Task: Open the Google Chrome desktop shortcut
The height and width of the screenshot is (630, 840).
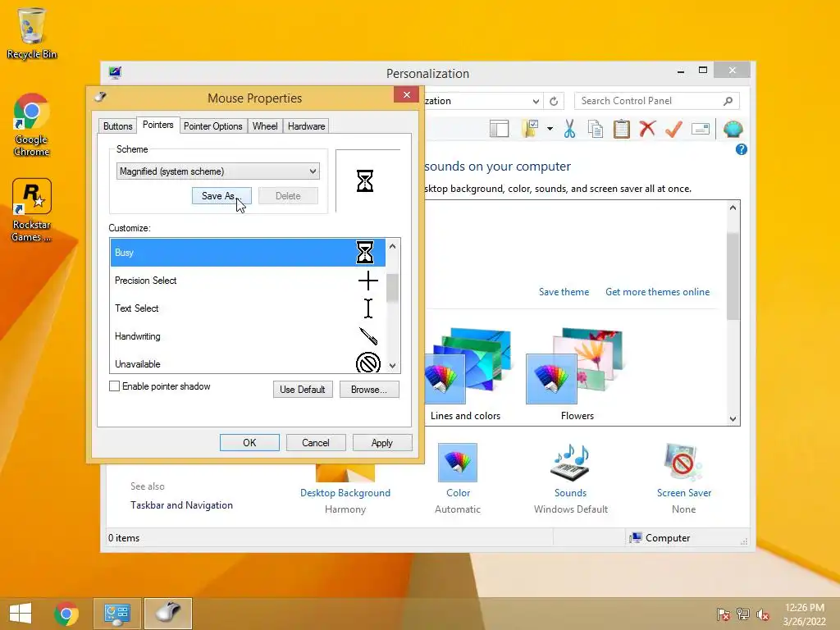Action: [x=32, y=125]
